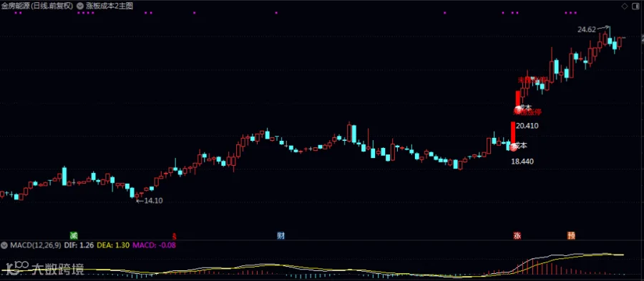Image resolution: width=644 pixels, height=281 pixels.
Task: Click the DIF 1.26 value readout
Action: tap(79, 245)
